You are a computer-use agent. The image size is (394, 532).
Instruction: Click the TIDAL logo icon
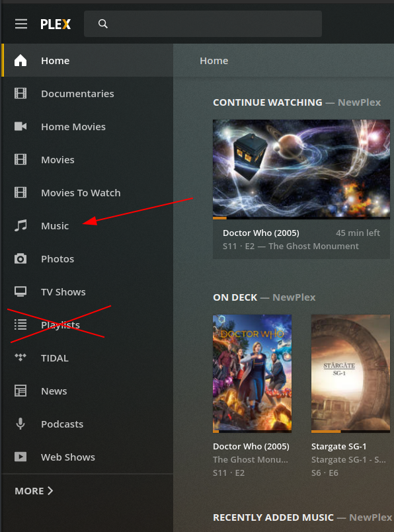click(20, 358)
